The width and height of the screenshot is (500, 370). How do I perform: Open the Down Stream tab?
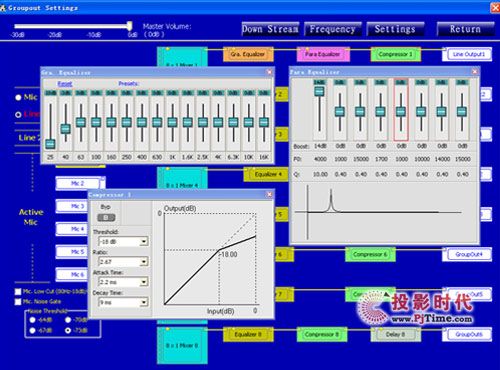coord(270,29)
